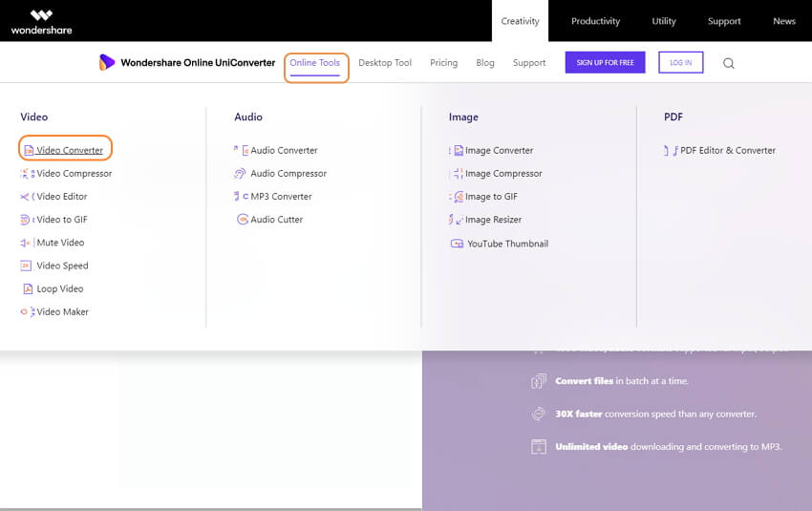Click the Audio Compressor icon
The height and width of the screenshot is (511, 812).
(x=240, y=174)
